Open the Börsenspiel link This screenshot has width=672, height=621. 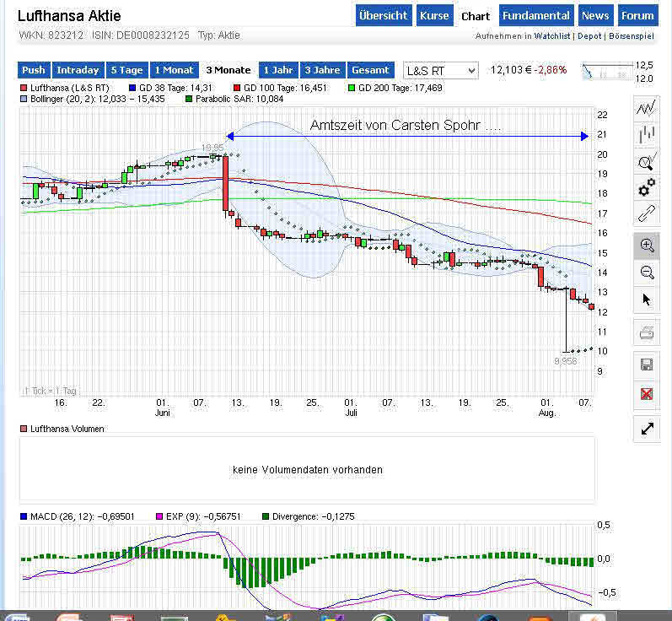(x=630, y=36)
